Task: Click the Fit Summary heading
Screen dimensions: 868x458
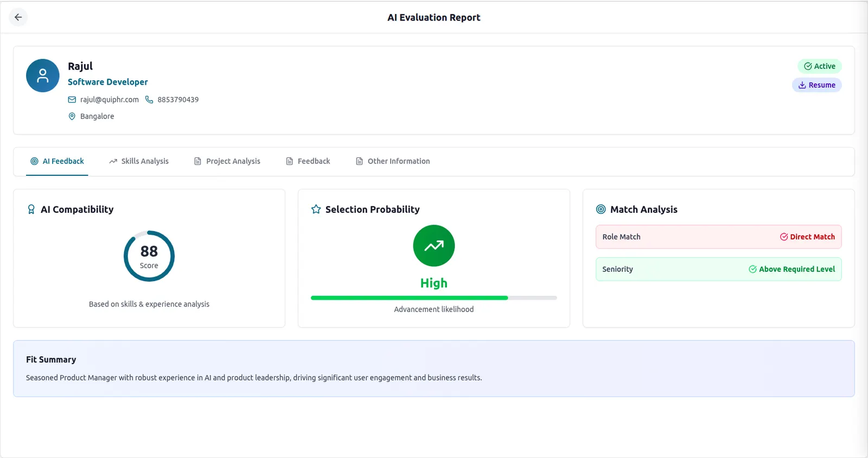Action: [x=51, y=360]
